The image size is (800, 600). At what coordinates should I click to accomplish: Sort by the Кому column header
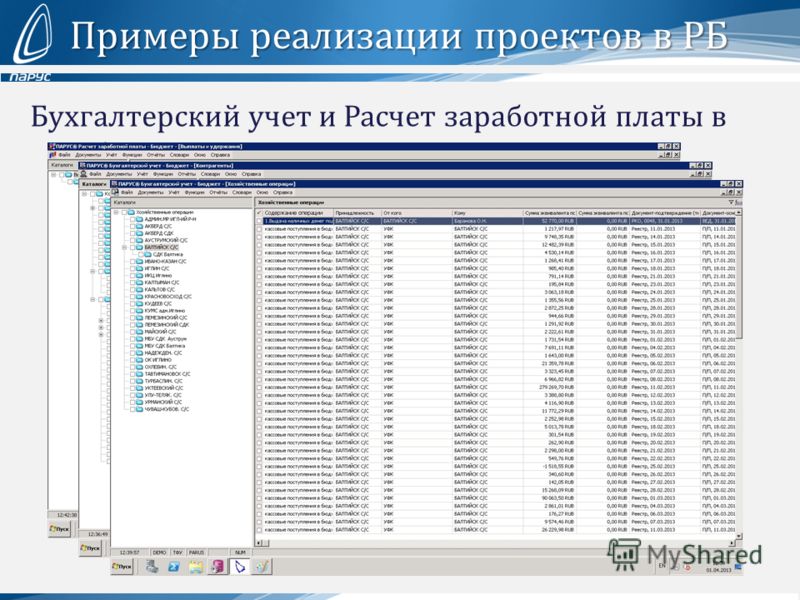point(487,213)
